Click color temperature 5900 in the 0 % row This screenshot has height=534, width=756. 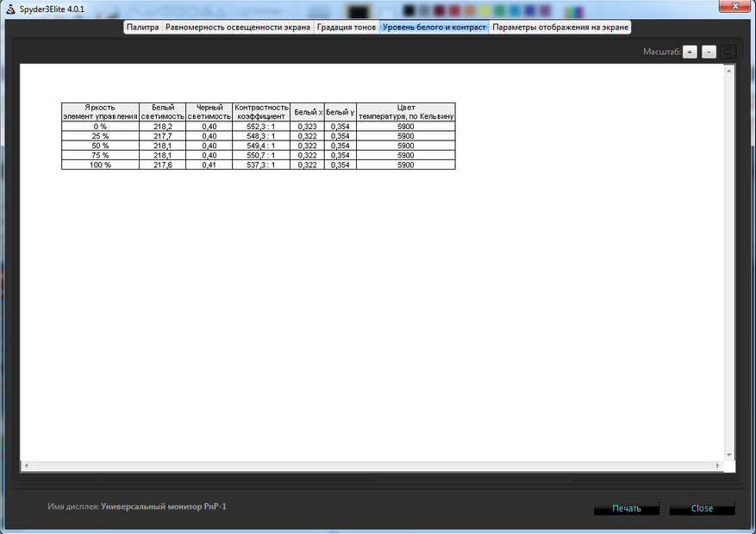coord(406,127)
